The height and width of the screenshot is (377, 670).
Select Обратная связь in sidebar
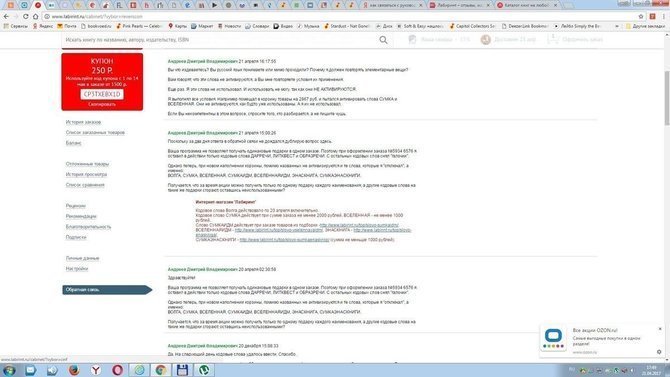107,290
